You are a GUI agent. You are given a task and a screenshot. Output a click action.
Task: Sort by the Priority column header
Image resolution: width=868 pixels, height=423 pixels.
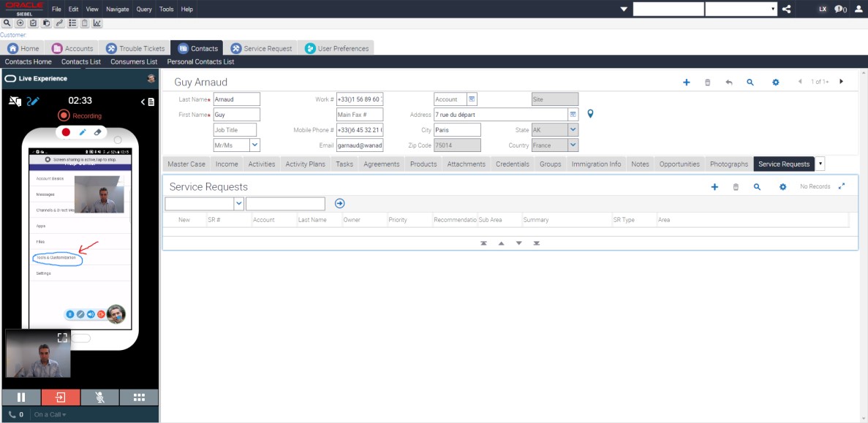(398, 219)
